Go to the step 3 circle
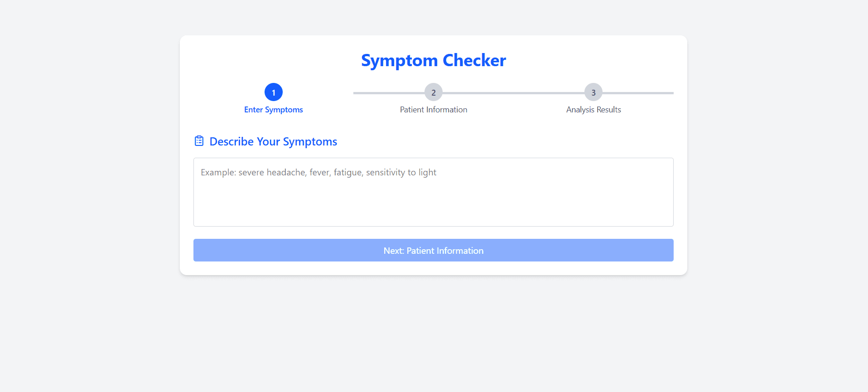Screen dimensions: 868x392 tap(593, 92)
